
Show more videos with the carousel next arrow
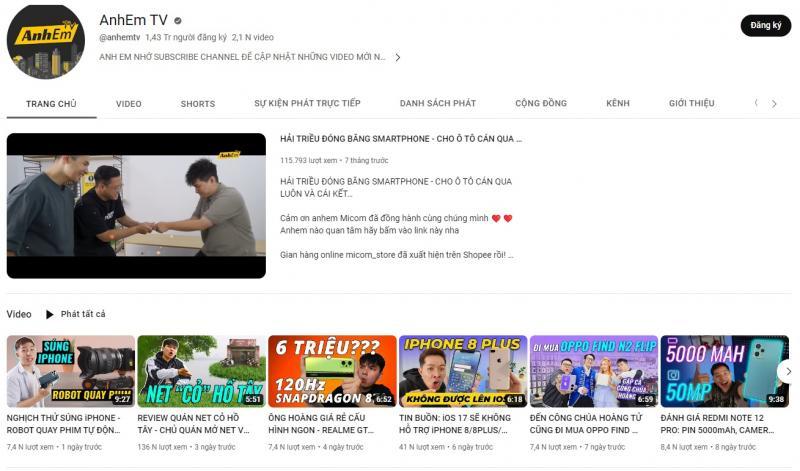788,371
